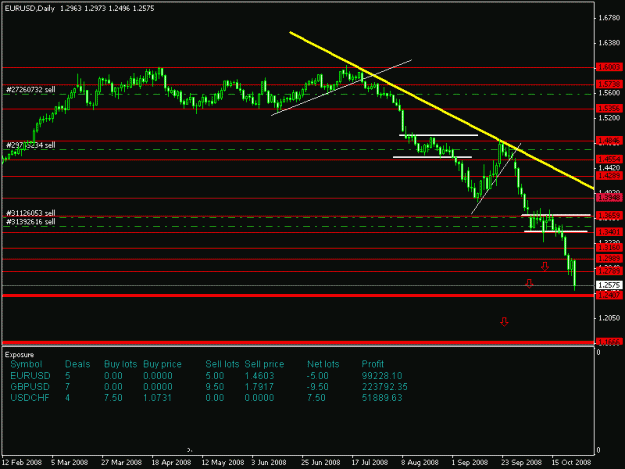Select the GBPUSD row in Exposure

point(208,387)
